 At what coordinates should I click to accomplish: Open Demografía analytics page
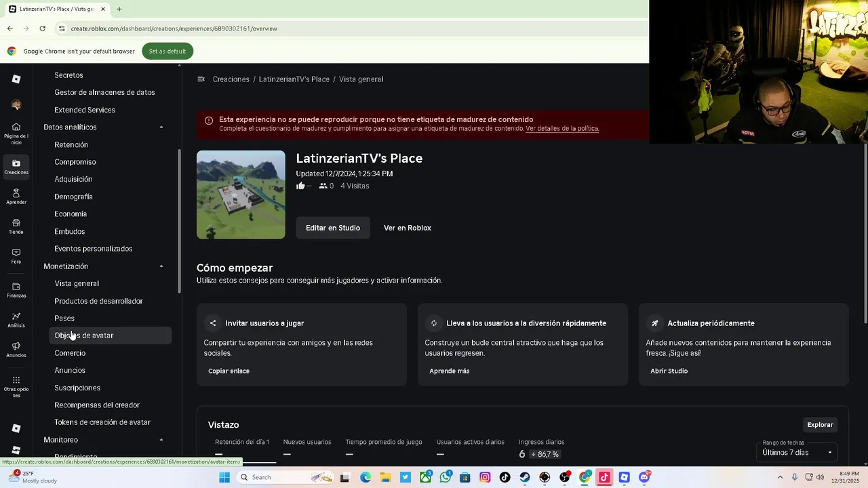coord(73,197)
